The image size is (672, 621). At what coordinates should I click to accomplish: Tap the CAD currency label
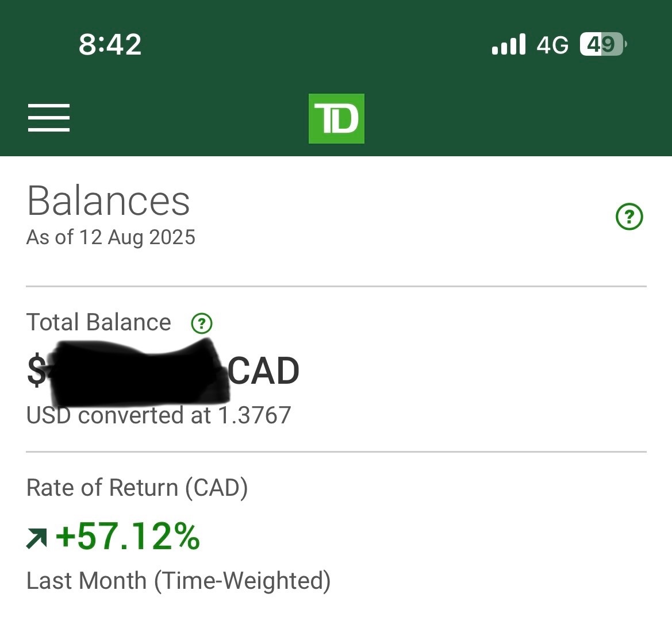263,371
